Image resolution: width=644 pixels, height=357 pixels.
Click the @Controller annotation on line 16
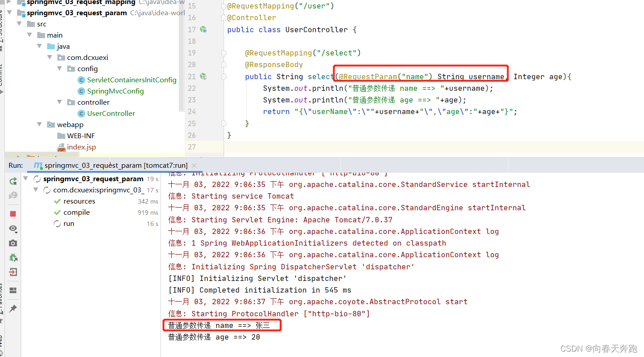[x=252, y=18]
